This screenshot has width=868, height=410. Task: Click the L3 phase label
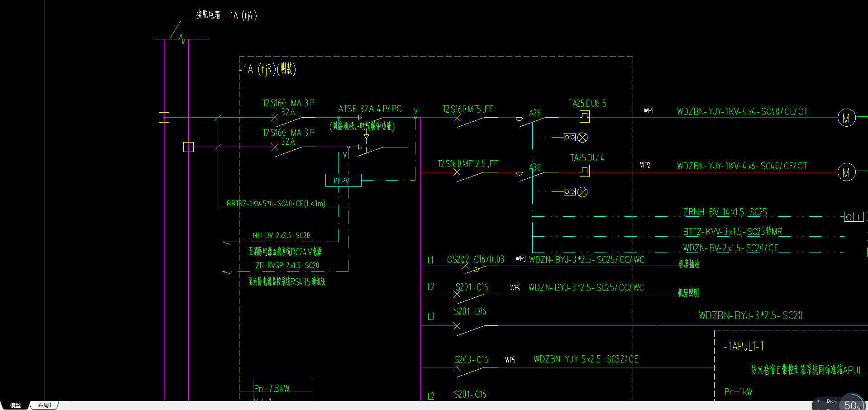tap(431, 316)
